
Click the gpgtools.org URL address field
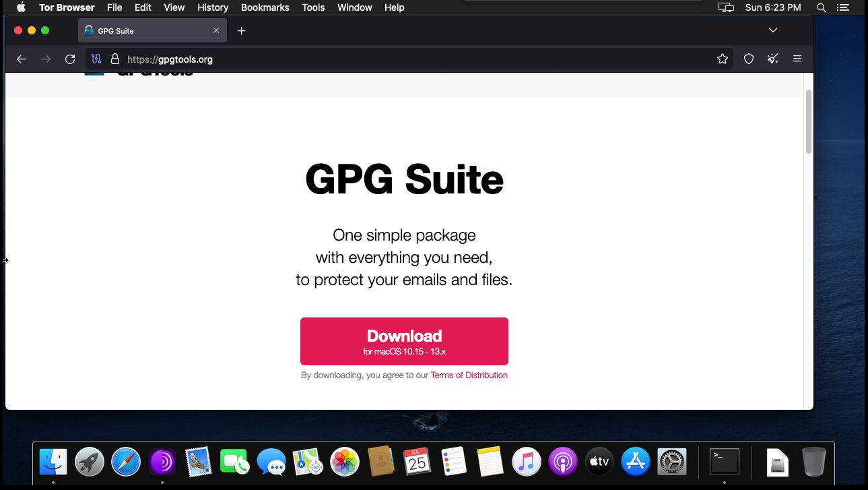click(404, 59)
